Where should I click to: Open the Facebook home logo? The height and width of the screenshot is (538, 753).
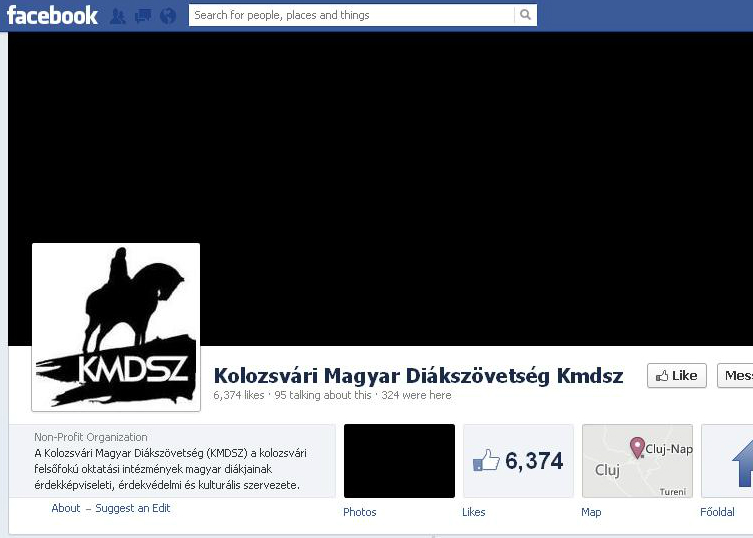pos(52,15)
